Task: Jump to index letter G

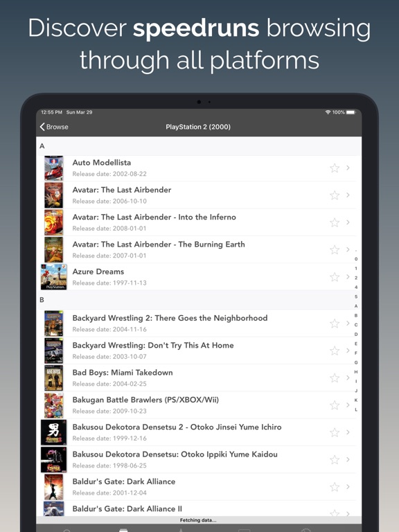Action: (356, 362)
